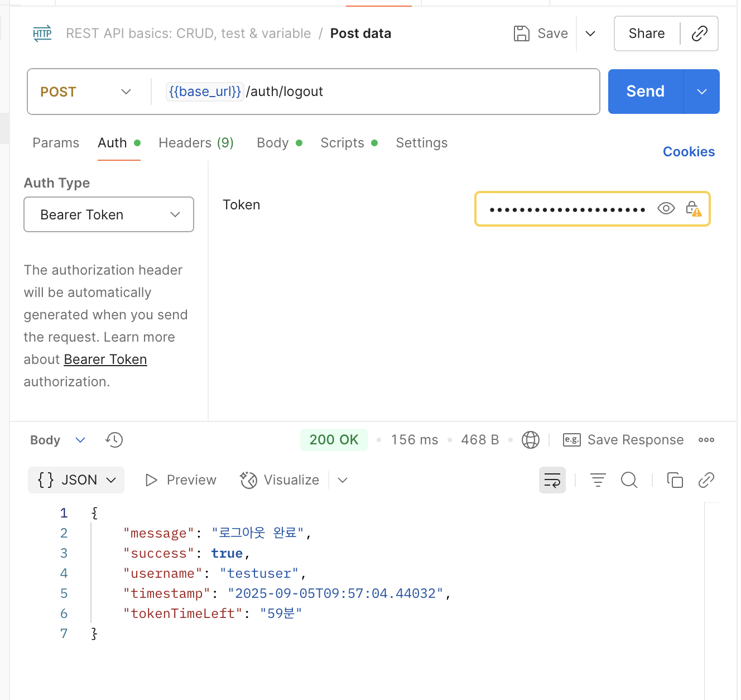
Task: Open the response more options ellipsis
Action: pos(706,440)
